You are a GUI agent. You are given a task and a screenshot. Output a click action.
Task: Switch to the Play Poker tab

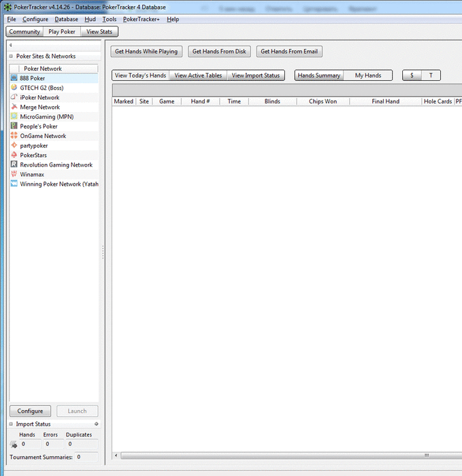[x=62, y=31]
